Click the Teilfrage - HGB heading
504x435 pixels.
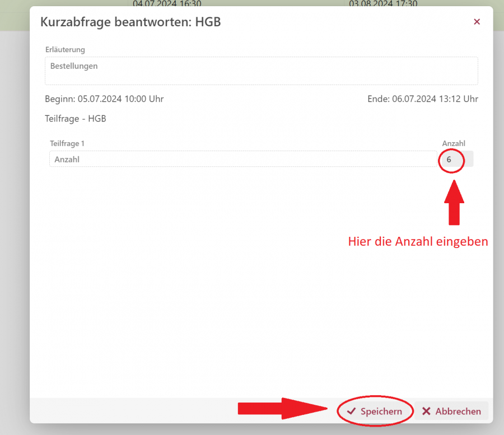(76, 119)
